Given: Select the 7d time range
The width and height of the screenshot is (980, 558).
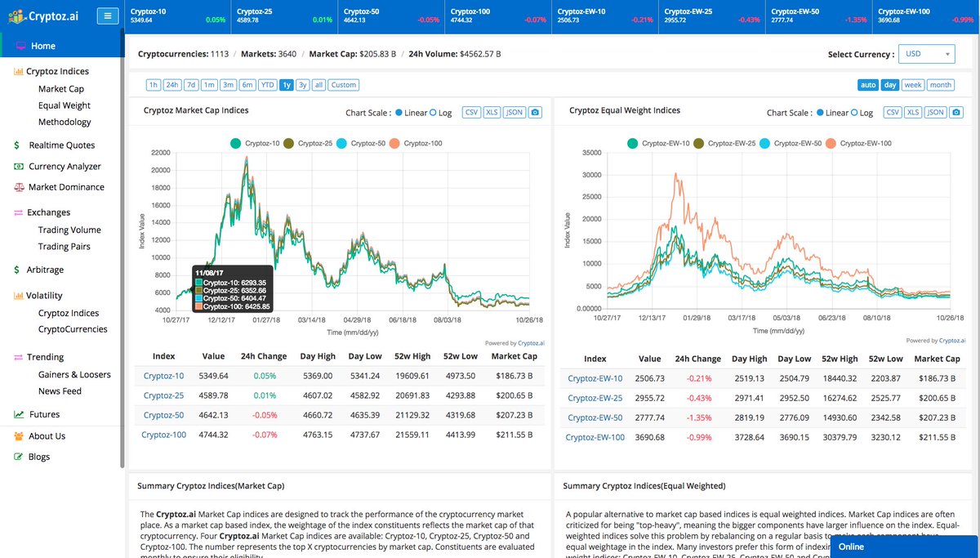Looking at the screenshot, I should (x=191, y=85).
